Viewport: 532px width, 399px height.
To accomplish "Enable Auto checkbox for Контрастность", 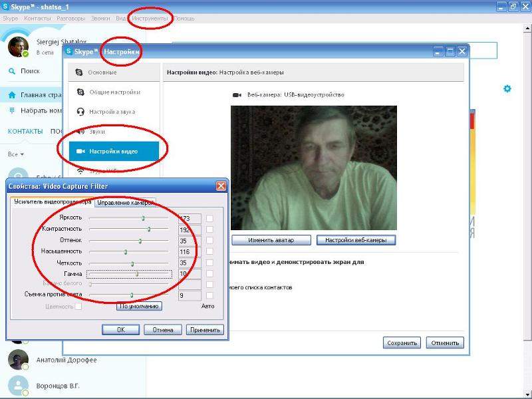I will pos(209,229).
